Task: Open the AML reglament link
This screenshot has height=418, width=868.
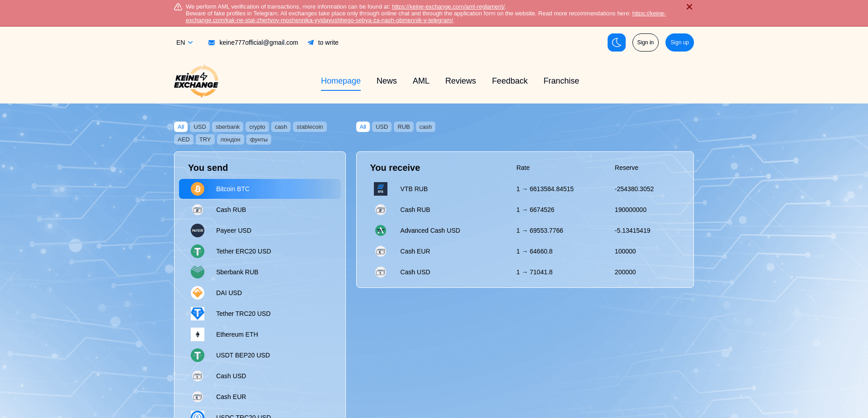Action: (448, 6)
